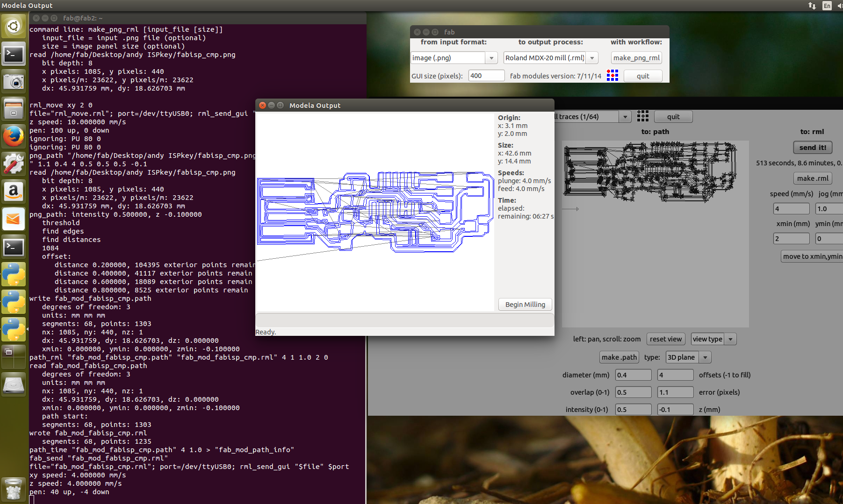Screen dimensions: 843x504
Task: Click the disk drive launcher icon
Action: [x=14, y=385]
